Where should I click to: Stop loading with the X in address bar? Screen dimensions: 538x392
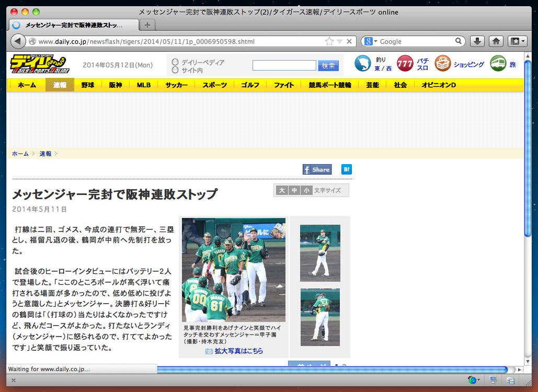[x=349, y=41]
